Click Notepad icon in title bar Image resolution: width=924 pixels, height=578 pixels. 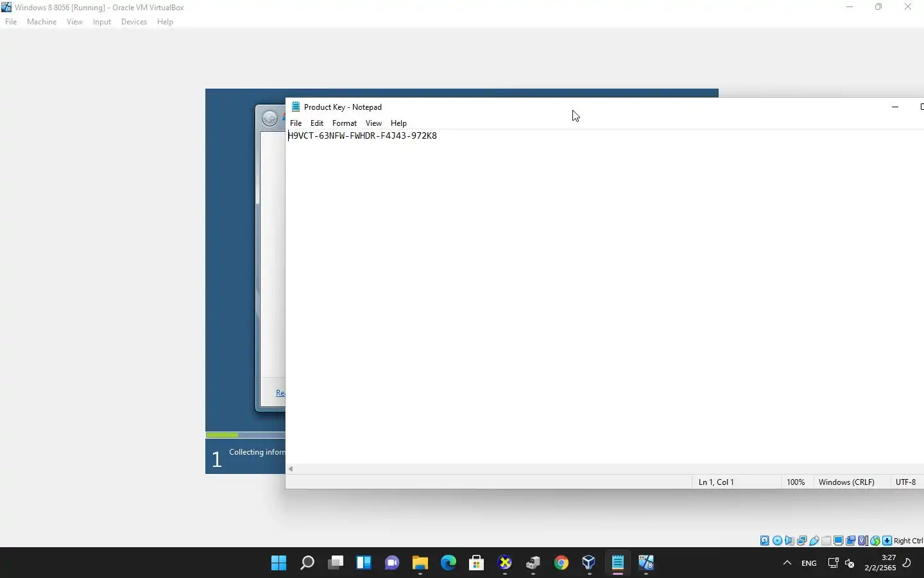click(296, 107)
